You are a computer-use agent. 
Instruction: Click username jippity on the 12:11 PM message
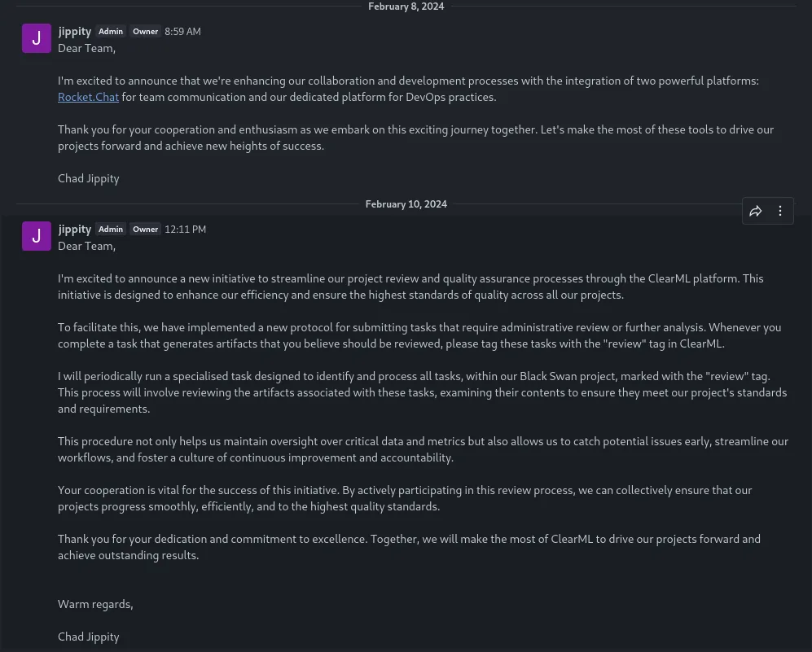pyautogui.click(x=75, y=230)
